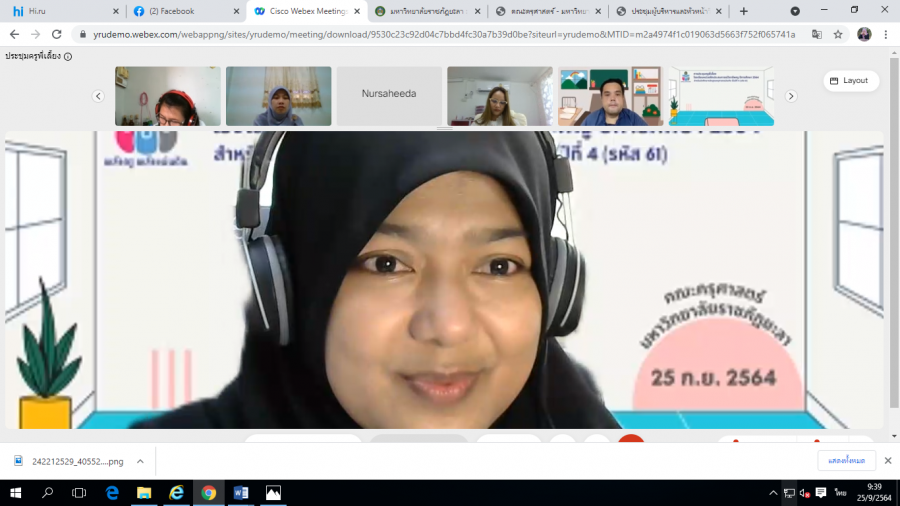Show hidden system tray icons
This screenshot has width=900, height=506.
(x=773, y=493)
